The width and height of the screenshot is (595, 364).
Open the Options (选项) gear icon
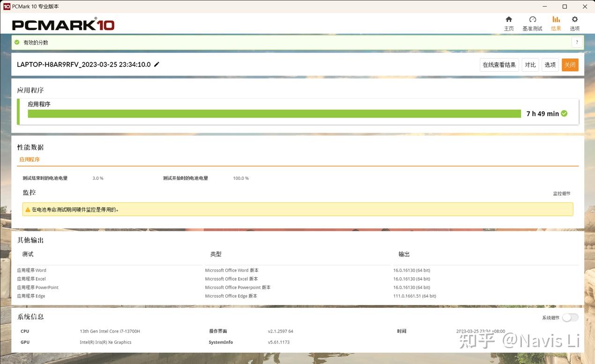(575, 19)
